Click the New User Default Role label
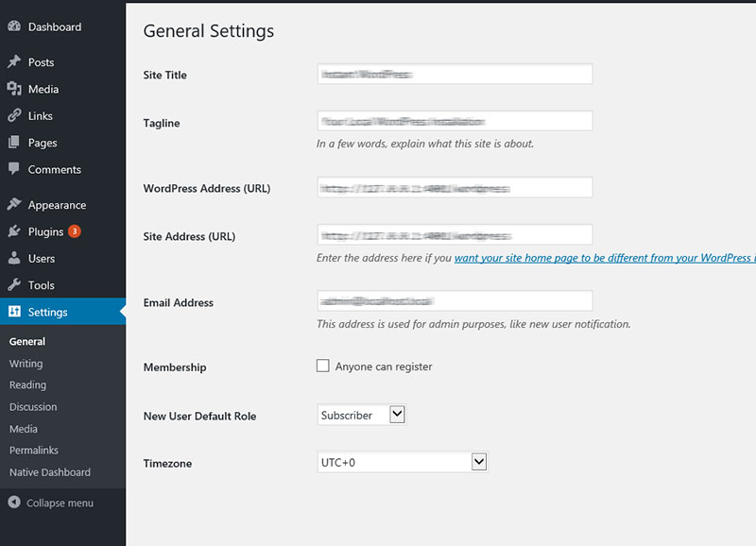This screenshot has height=546, width=756. 199,416
